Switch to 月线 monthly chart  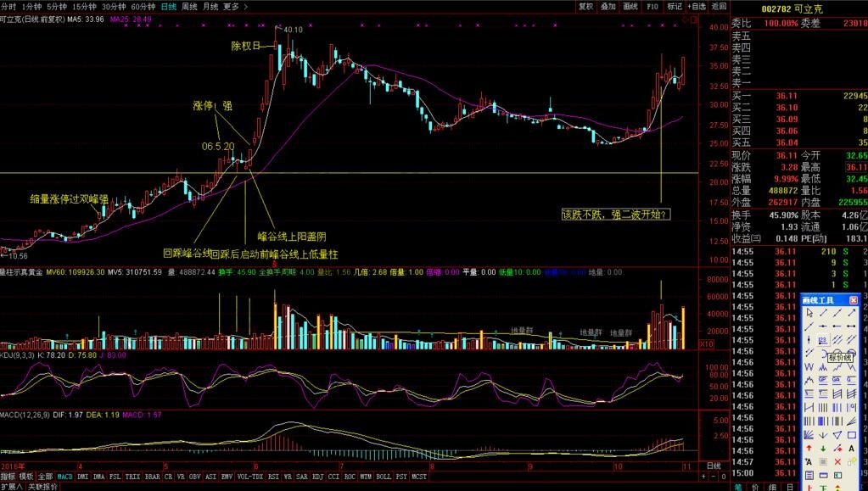point(210,7)
